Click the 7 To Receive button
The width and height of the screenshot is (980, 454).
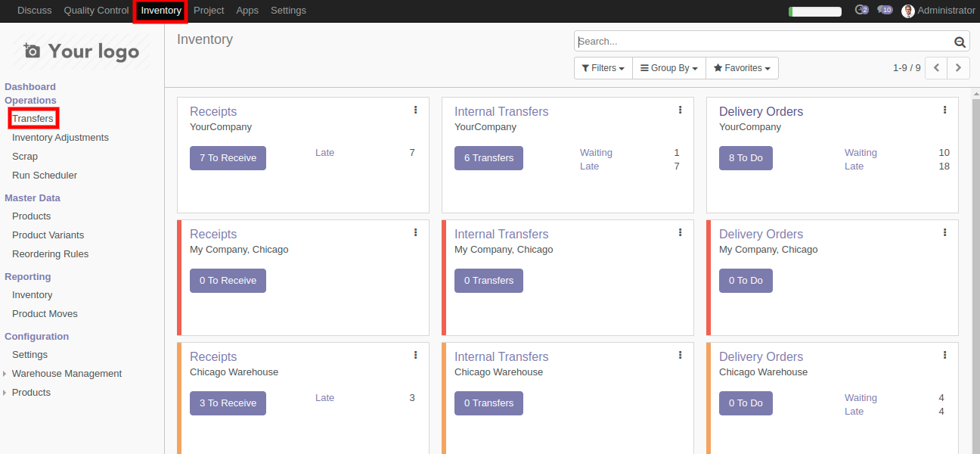click(228, 158)
